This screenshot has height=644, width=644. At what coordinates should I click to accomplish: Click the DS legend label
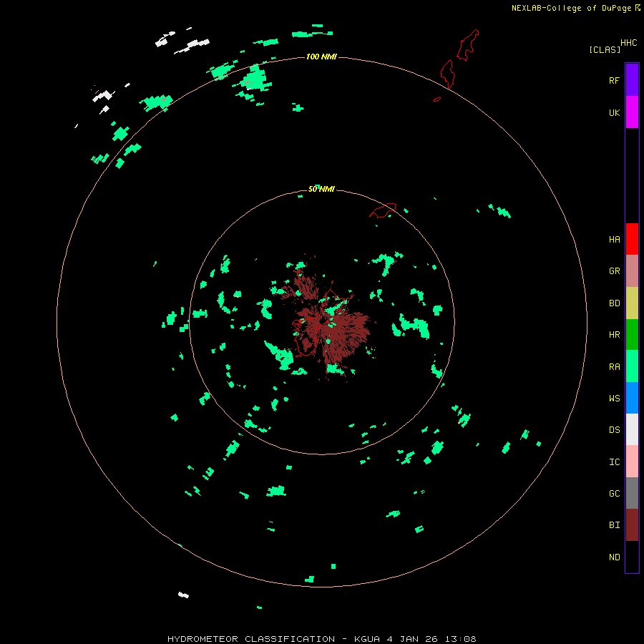click(614, 430)
